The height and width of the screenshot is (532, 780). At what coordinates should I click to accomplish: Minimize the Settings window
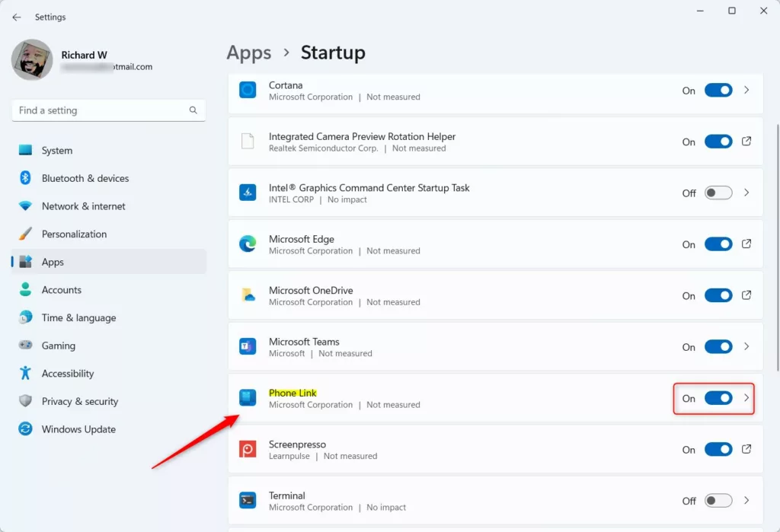click(700, 11)
